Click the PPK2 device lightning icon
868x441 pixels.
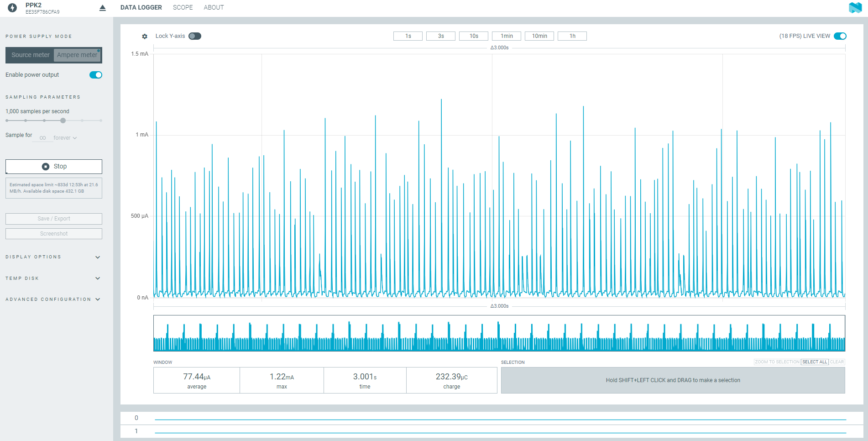tap(12, 8)
